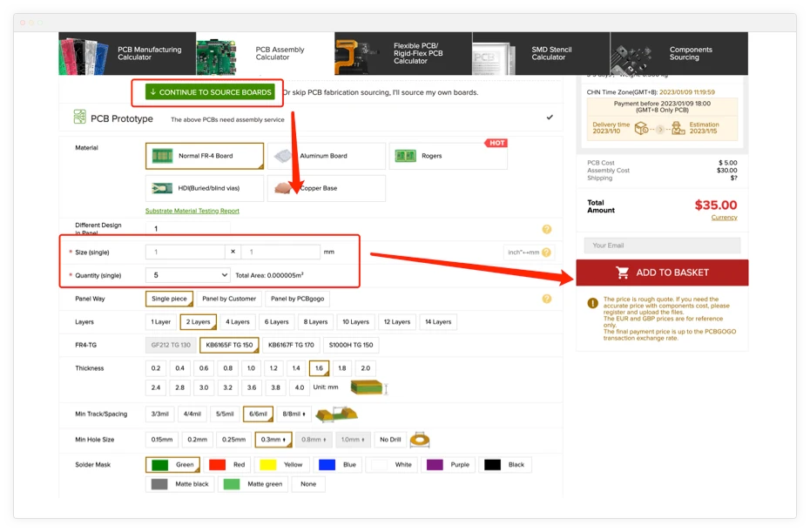Click the Different Design in Panel field
The width and height of the screenshot is (810, 532).
coord(187,228)
